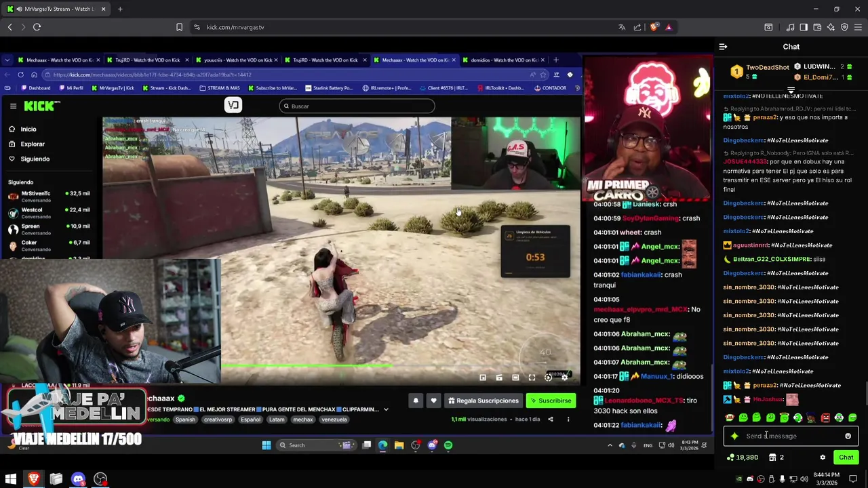Expand the stream title chevron
The height and width of the screenshot is (488, 868).
click(x=386, y=410)
